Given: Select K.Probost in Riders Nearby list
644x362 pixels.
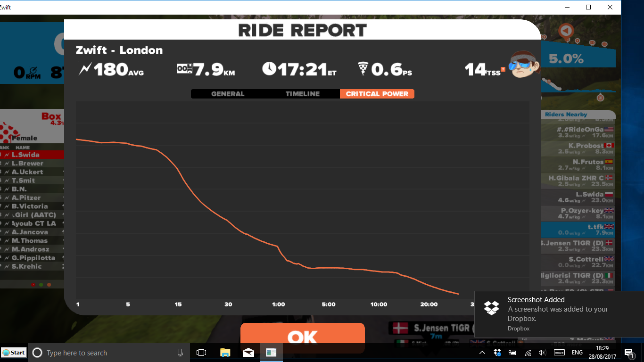Looking at the screenshot, I should [578, 148].
